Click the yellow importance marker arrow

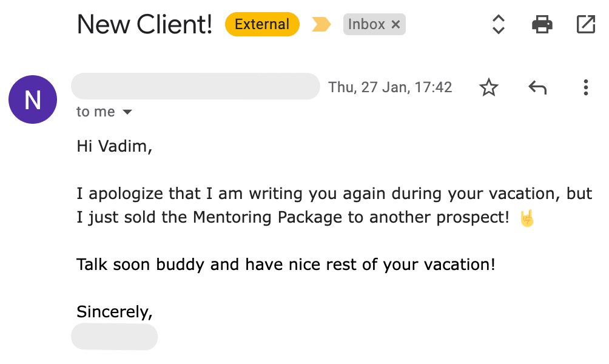pyautogui.click(x=321, y=25)
